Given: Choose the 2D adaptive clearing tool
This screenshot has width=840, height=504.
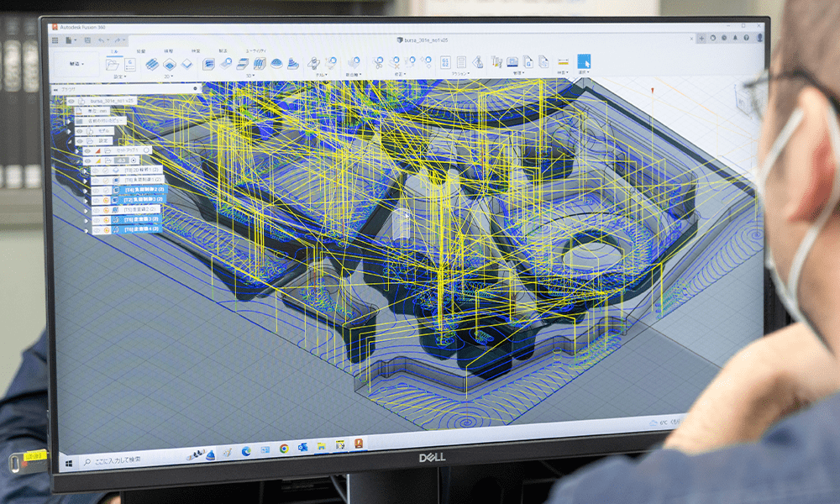Looking at the screenshot, I should (151, 65).
